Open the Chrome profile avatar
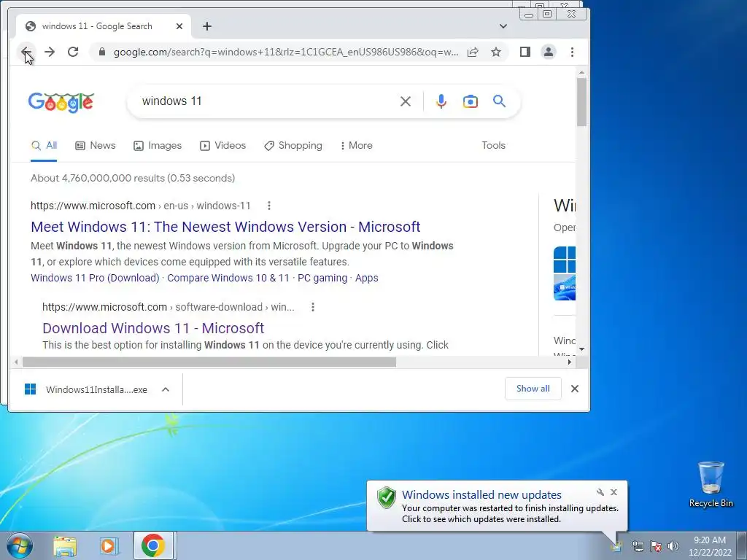The width and height of the screenshot is (747, 560). 549,52
